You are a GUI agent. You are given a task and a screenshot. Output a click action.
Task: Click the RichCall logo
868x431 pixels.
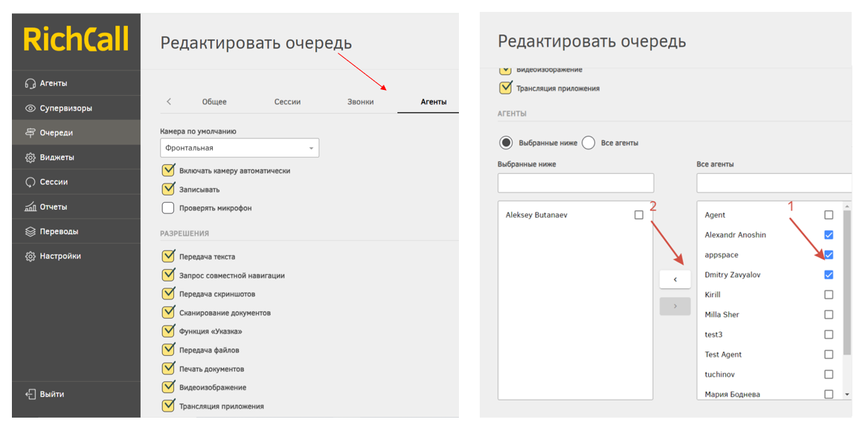click(x=77, y=40)
